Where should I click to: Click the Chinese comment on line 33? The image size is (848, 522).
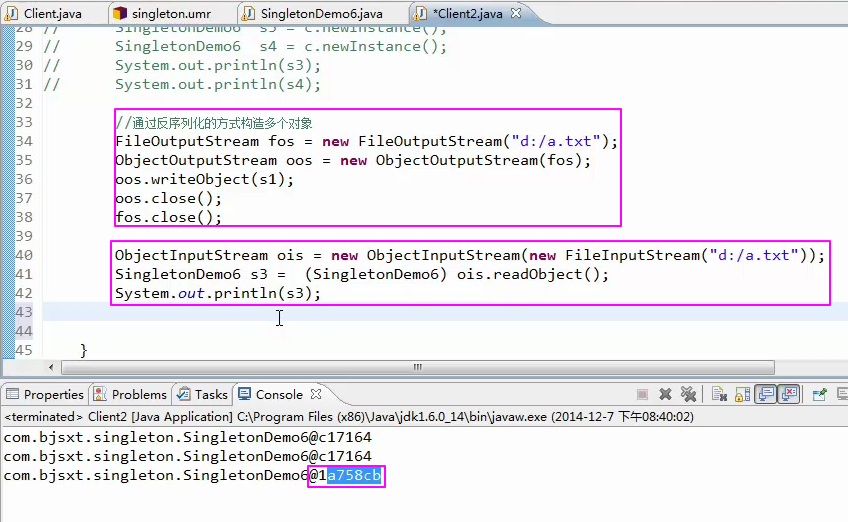coord(214,123)
